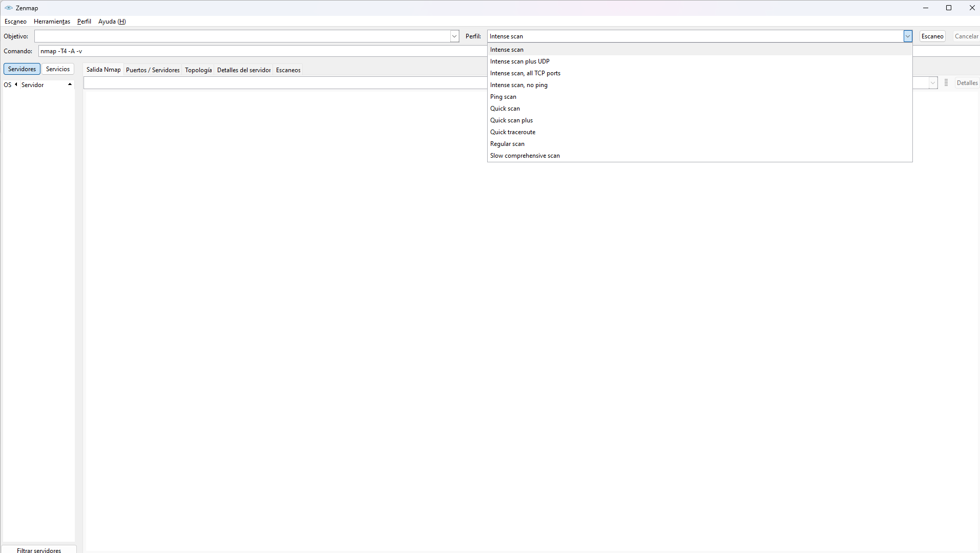This screenshot has width=980, height=553.
Task: Click the output options lines icon
Action: point(946,83)
